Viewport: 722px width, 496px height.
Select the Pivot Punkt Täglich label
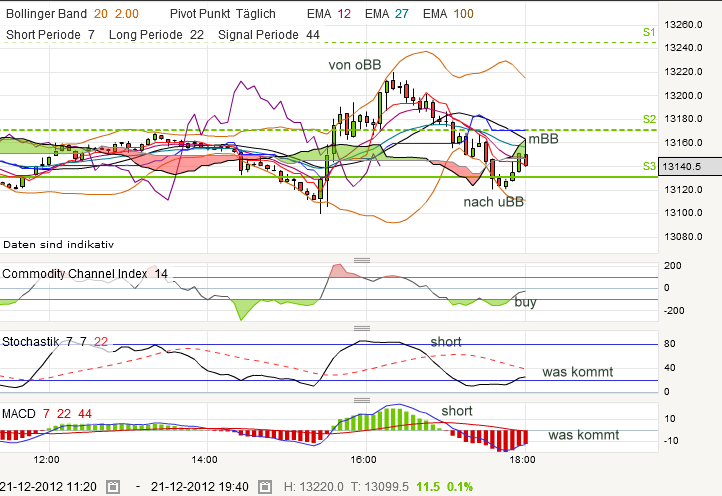pos(223,14)
